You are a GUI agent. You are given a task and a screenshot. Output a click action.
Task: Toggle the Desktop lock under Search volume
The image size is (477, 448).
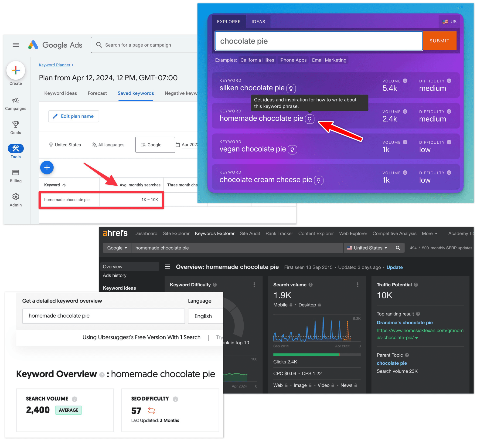point(319,305)
